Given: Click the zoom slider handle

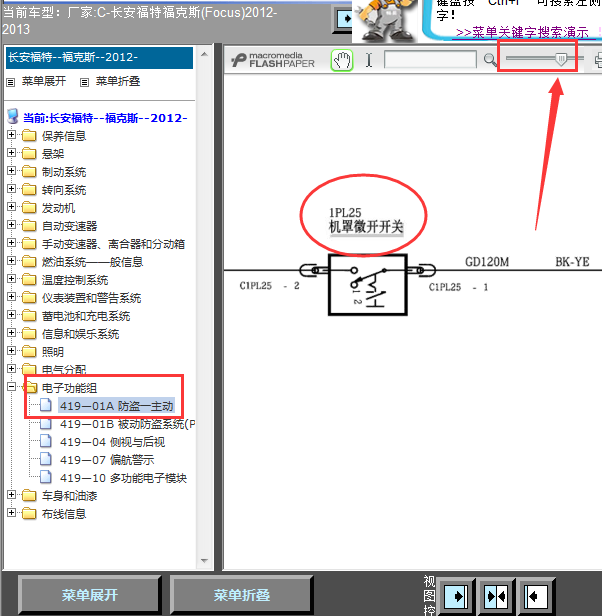Looking at the screenshot, I should (x=561, y=59).
